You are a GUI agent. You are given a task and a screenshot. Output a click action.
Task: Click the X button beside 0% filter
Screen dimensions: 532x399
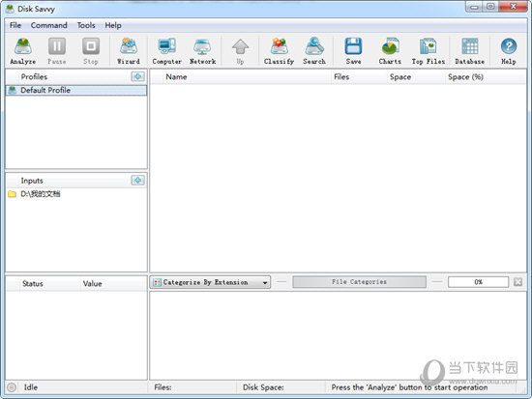(x=517, y=282)
